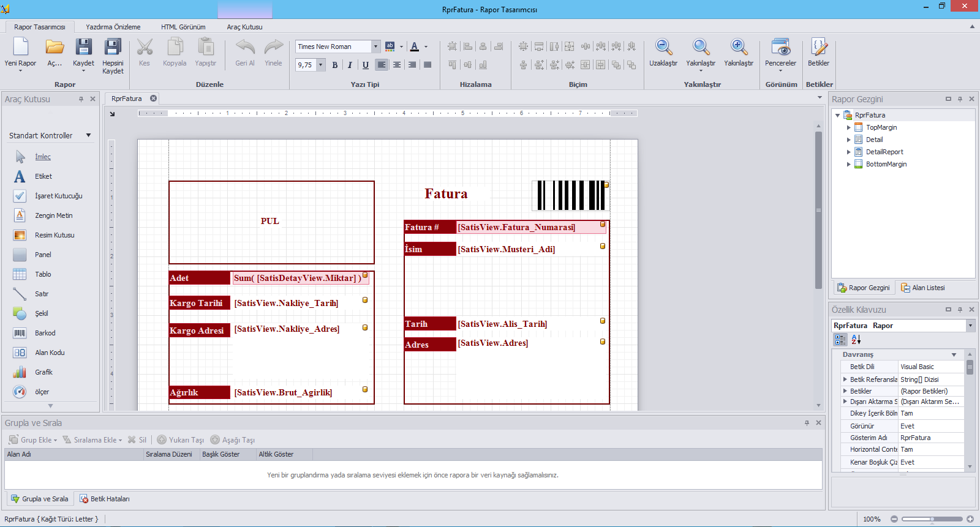Click the Yukarı Taşı button

[x=180, y=440]
